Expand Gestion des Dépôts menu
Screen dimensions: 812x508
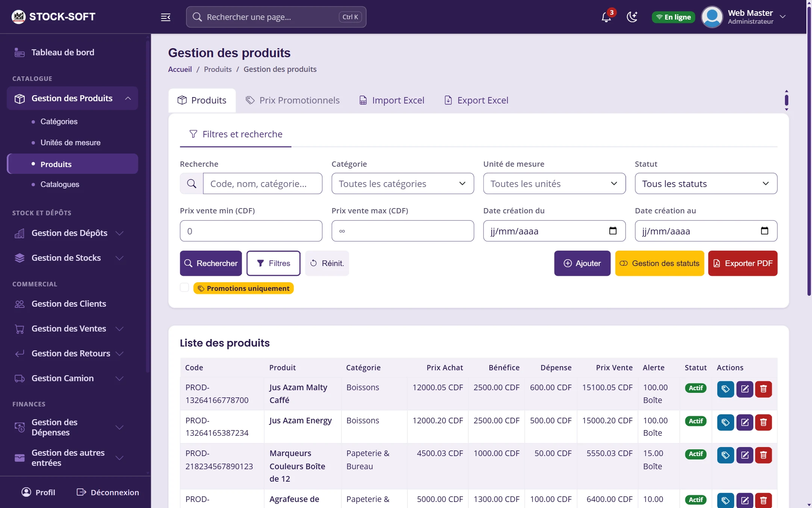[x=72, y=233]
